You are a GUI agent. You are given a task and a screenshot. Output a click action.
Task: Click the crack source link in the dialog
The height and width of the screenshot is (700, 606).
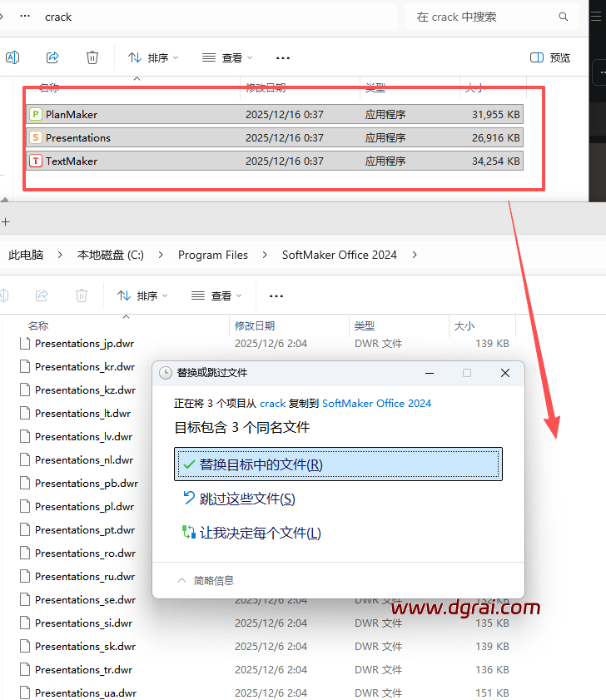pos(272,403)
